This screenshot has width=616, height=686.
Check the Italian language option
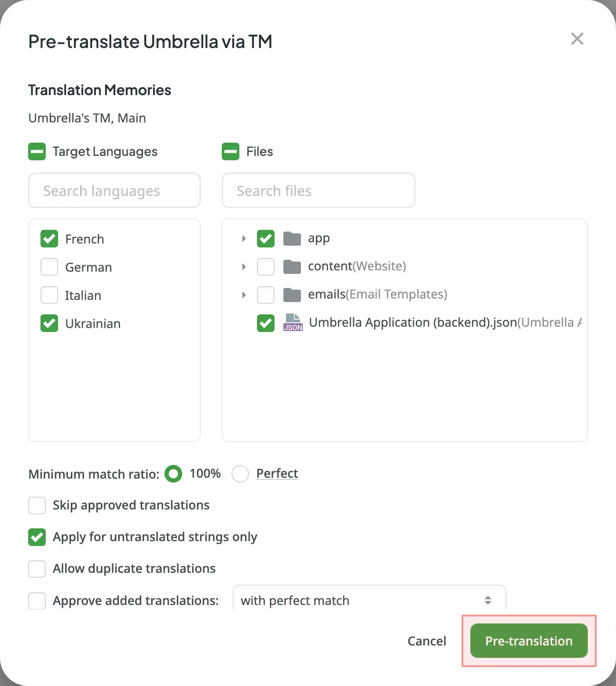pos(49,295)
